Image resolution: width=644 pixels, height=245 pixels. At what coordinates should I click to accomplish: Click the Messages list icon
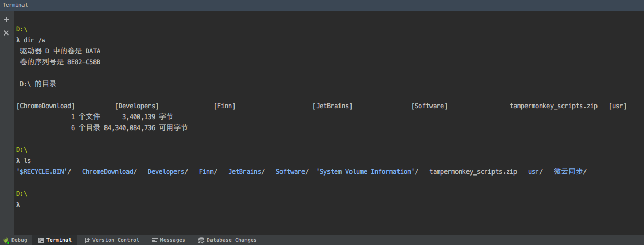[155, 240]
